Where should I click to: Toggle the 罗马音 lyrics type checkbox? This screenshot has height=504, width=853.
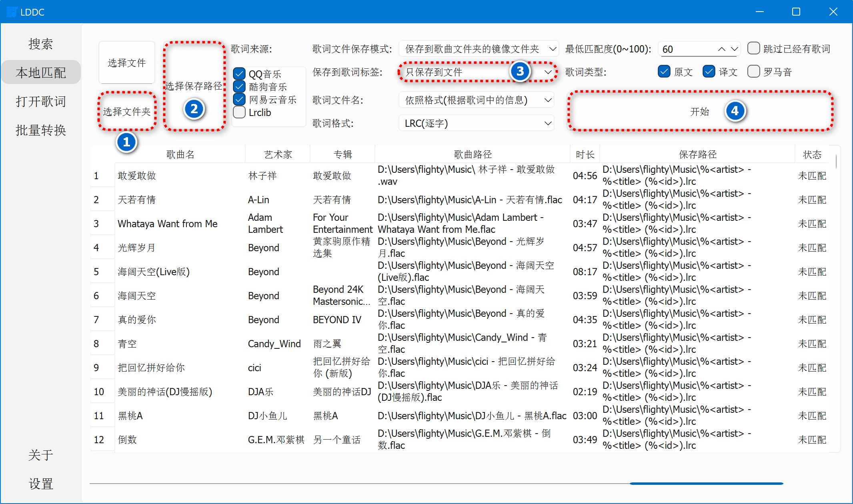pyautogui.click(x=753, y=72)
